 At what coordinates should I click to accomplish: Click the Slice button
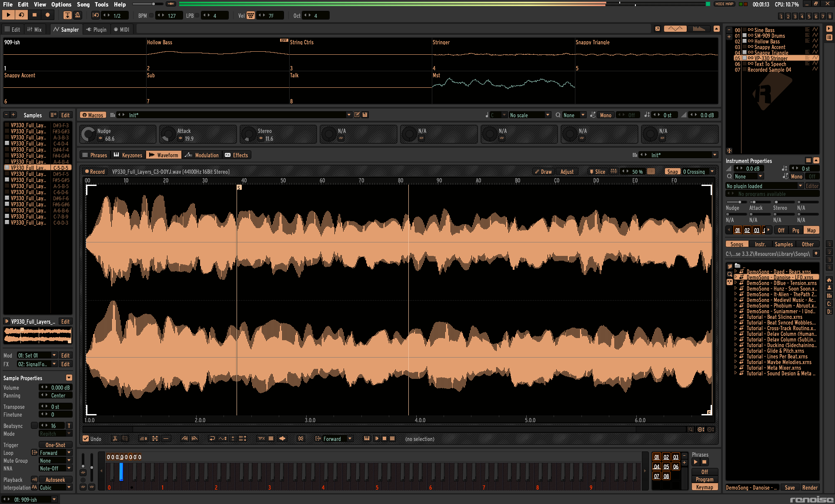[597, 172]
